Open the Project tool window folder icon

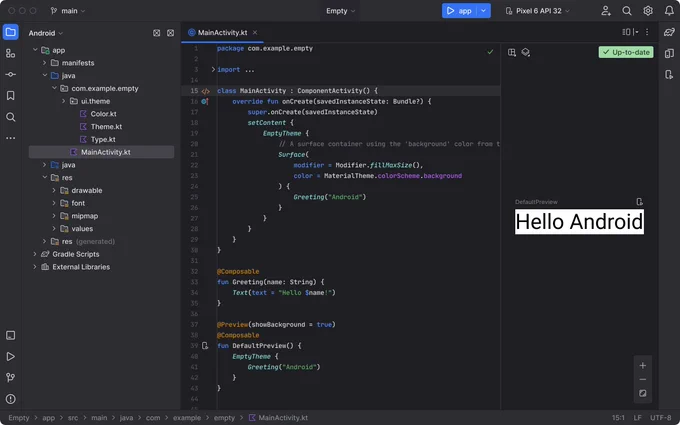[x=10, y=32]
